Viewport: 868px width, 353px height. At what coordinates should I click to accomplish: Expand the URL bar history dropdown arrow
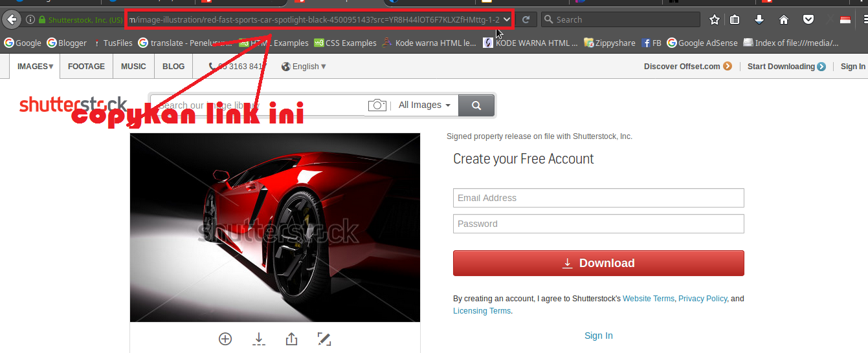pos(507,20)
